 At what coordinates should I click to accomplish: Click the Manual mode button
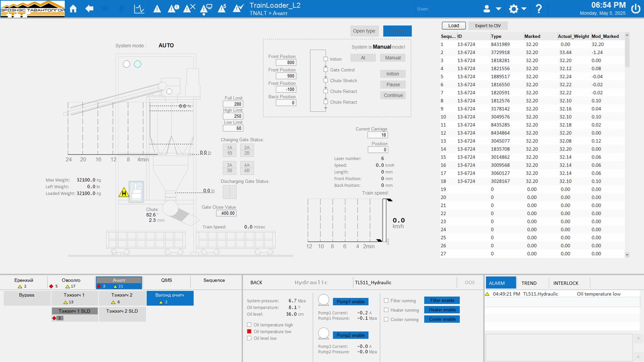point(393,58)
